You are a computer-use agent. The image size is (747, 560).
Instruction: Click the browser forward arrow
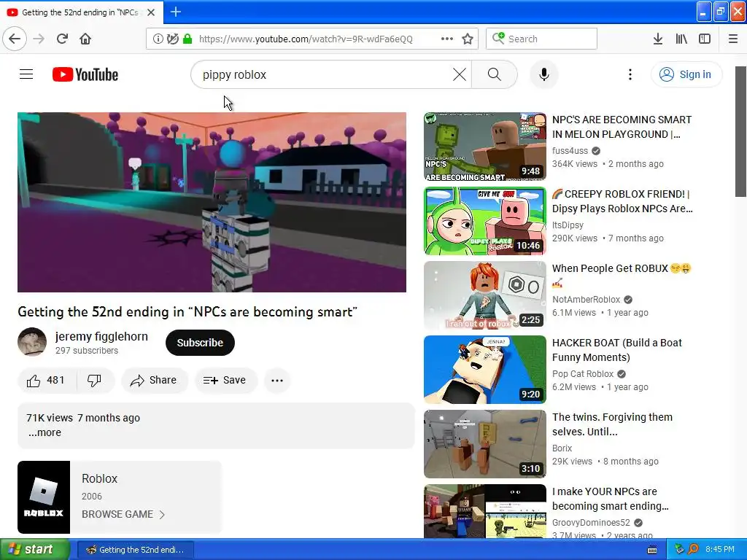point(39,39)
